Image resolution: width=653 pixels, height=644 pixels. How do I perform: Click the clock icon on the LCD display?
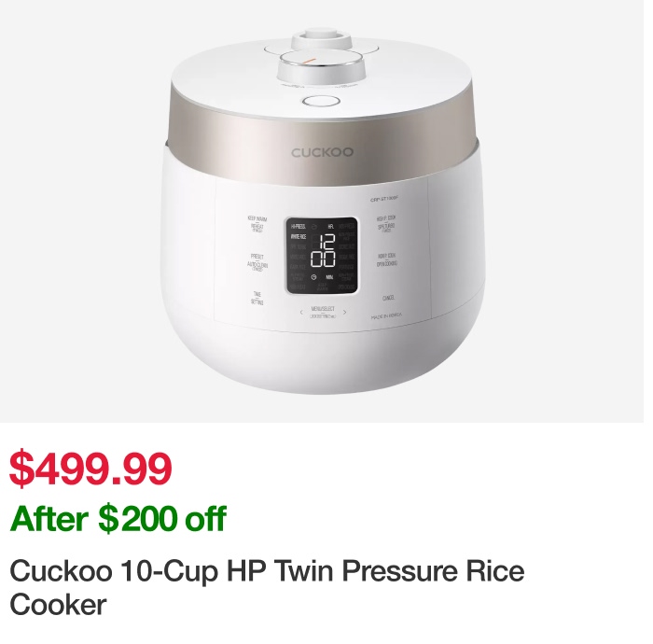(x=313, y=277)
